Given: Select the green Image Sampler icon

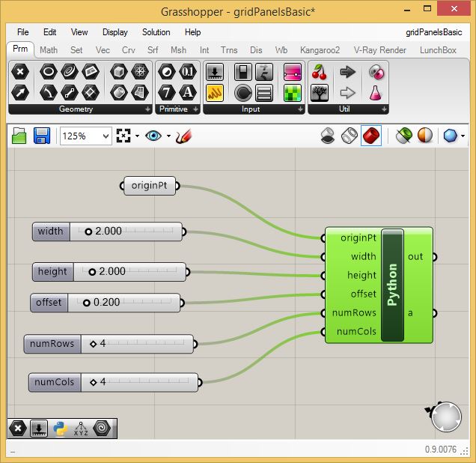Looking at the screenshot, I should (293, 93).
